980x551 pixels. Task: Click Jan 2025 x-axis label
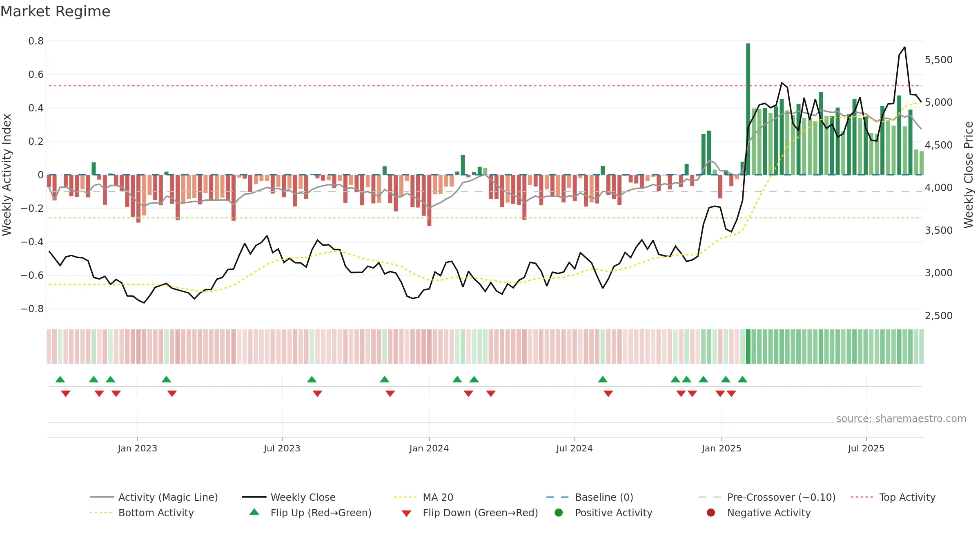[x=722, y=448]
